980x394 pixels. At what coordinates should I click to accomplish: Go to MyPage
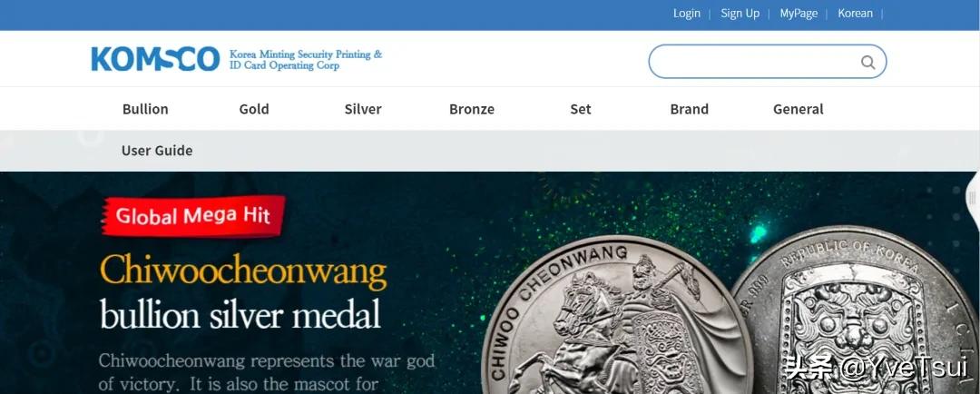point(799,13)
